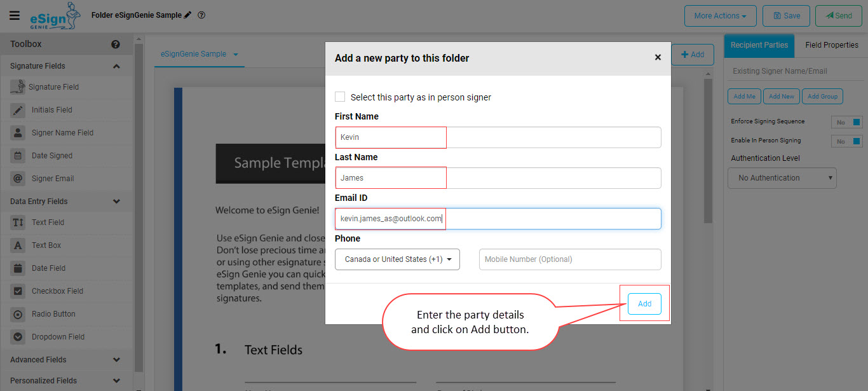Tick Select this party as in person signer
Viewport: 868px width, 391px height.
pos(340,97)
